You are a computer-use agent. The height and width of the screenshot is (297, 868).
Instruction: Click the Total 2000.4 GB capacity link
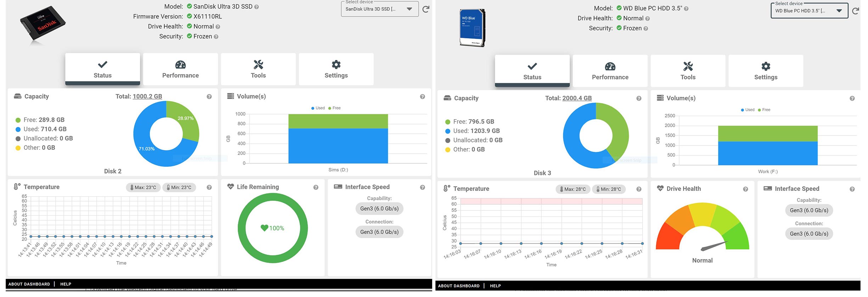click(x=577, y=98)
